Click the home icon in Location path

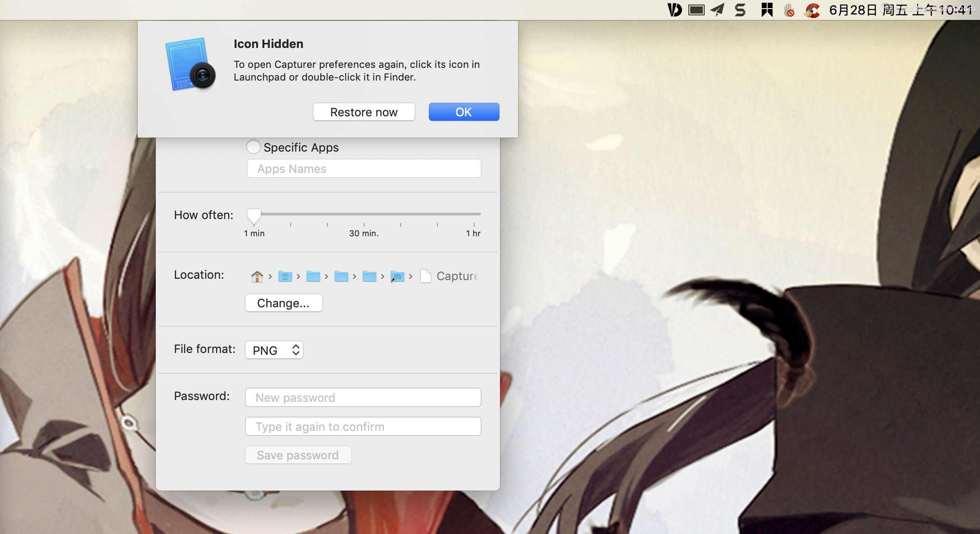pyautogui.click(x=257, y=276)
